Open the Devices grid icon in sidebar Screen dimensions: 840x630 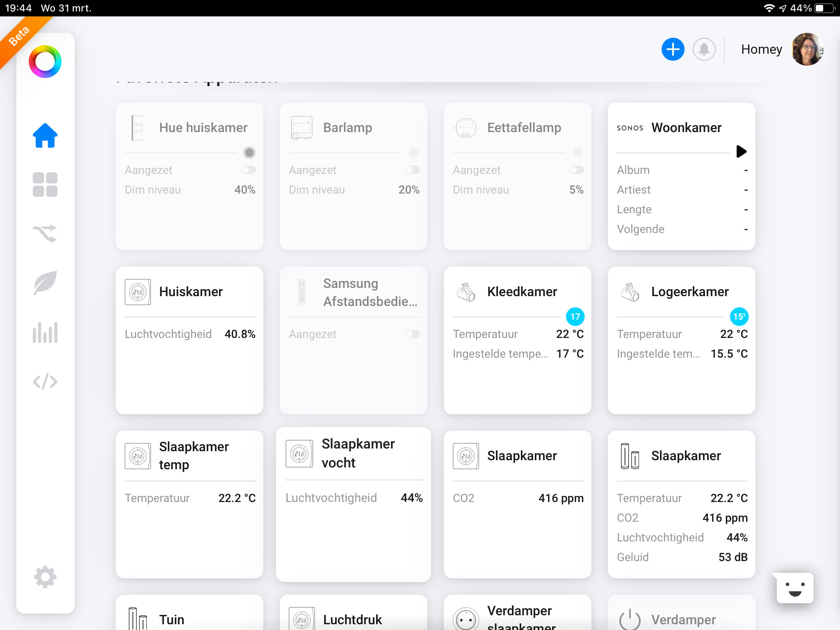coord(45,185)
